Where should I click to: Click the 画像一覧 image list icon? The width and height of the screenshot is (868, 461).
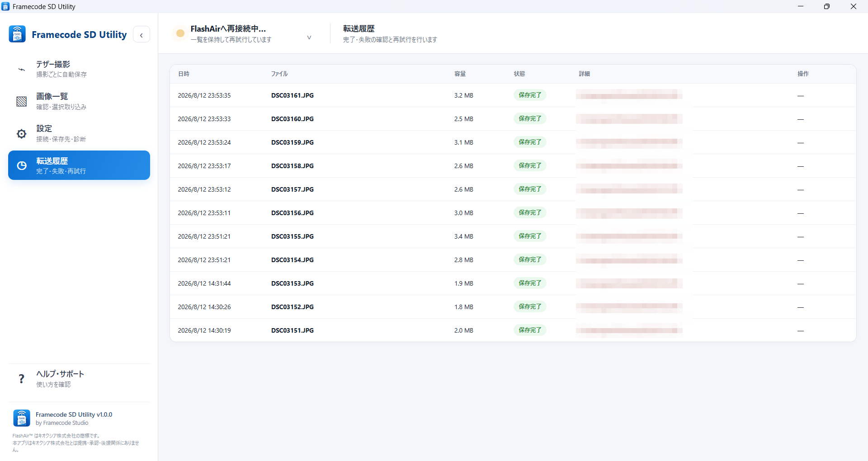pos(22,101)
